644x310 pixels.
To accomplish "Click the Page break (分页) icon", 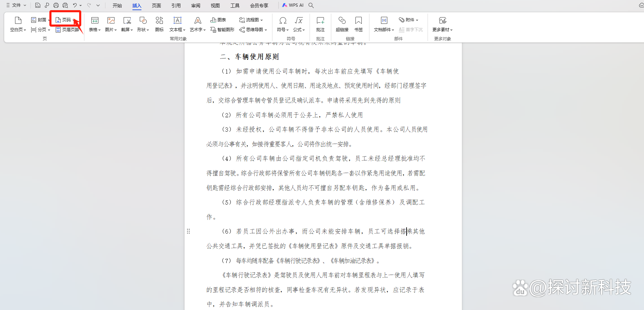I will (x=34, y=30).
